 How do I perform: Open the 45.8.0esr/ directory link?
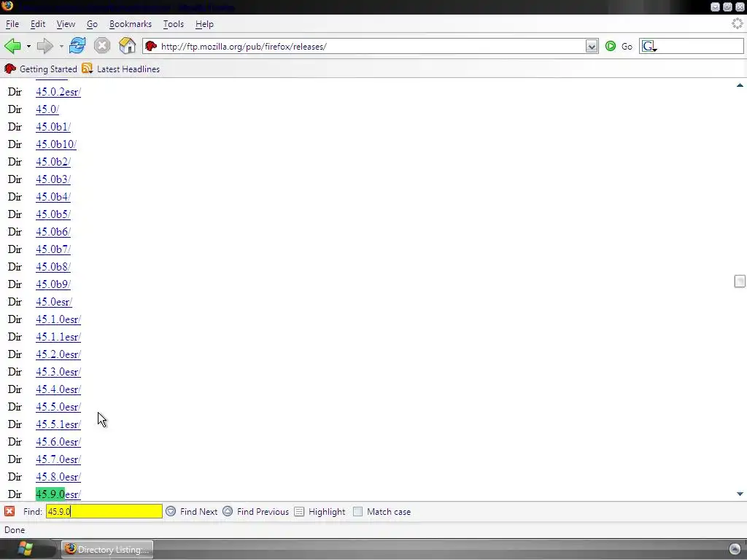pos(58,477)
